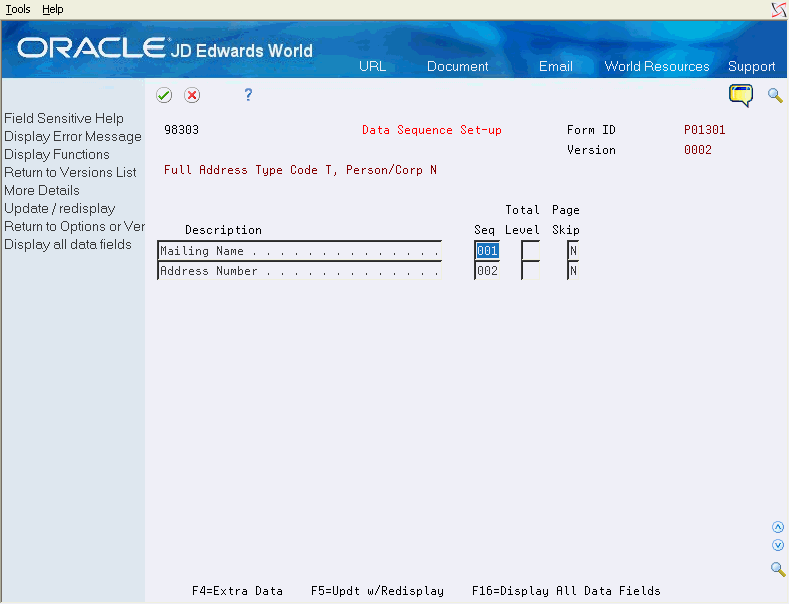The image size is (789, 604).
Task: Open the Tools menu
Action: tap(18, 9)
